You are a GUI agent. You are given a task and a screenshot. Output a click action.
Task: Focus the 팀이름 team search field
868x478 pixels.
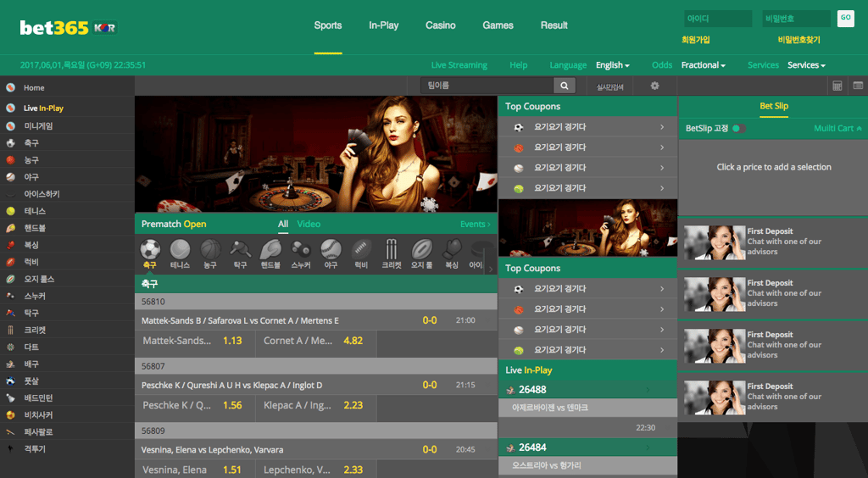pyautogui.click(x=487, y=86)
